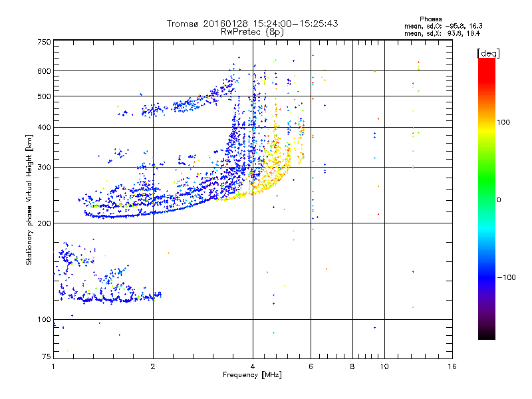Image resolution: width=532 pixels, height=399 pixels.
Task: Click the 'Stationary phase Virtual Height [km]' axis title
Action: tap(29, 200)
